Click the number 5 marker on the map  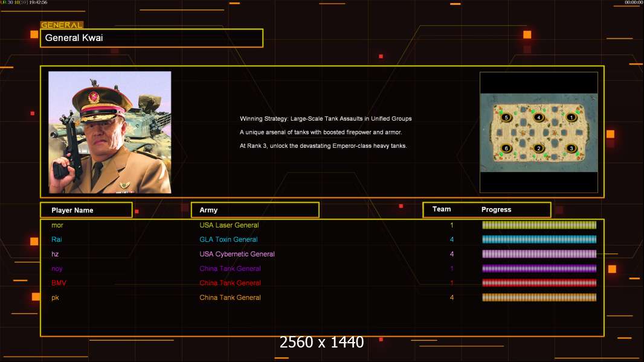(x=506, y=117)
